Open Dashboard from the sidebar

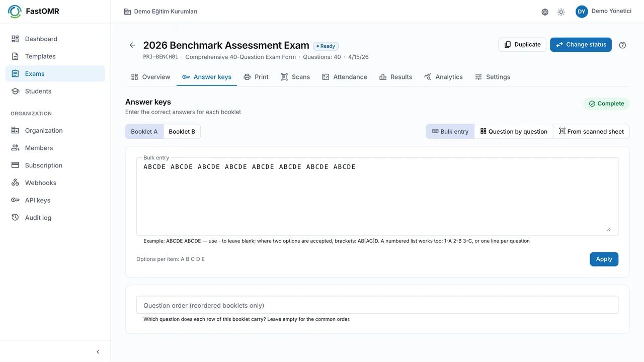click(x=55, y=39)
